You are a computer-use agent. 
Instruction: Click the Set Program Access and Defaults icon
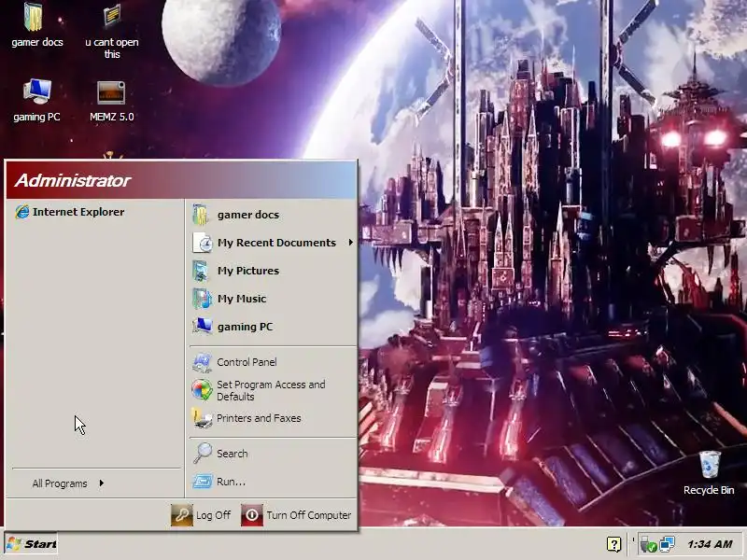(202, 390)
